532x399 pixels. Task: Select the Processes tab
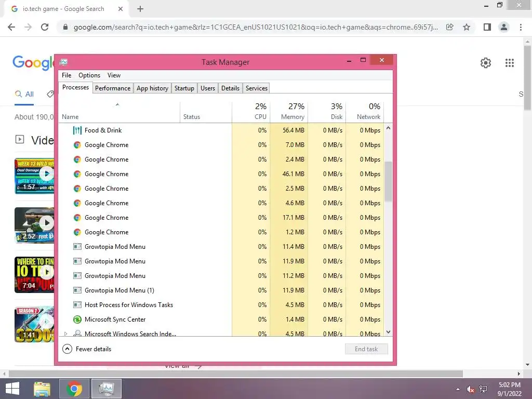(75, 87)
